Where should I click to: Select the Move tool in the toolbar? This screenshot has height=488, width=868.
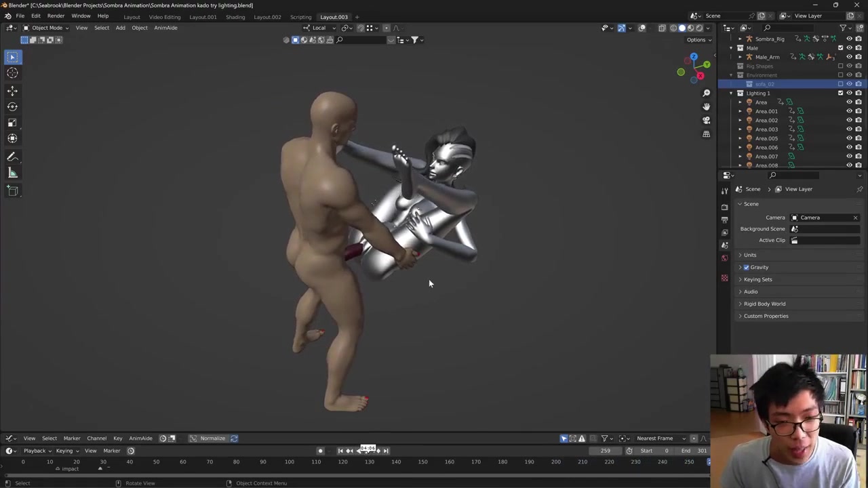(12, 90)
